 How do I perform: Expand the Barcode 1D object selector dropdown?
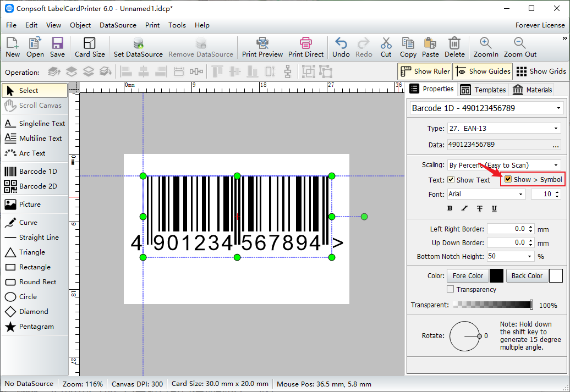tap(559, 108)
